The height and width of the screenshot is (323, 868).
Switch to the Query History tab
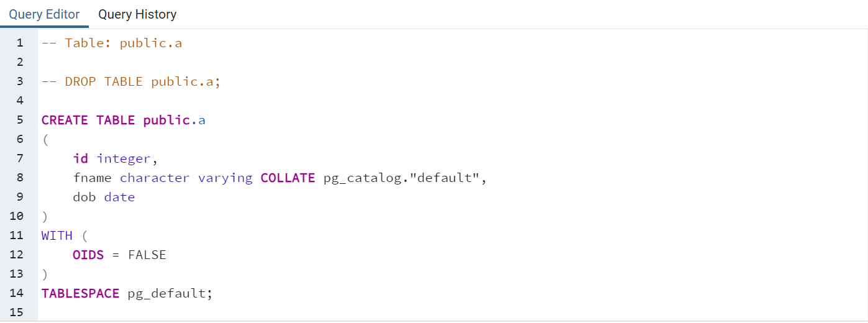(137, 14)
